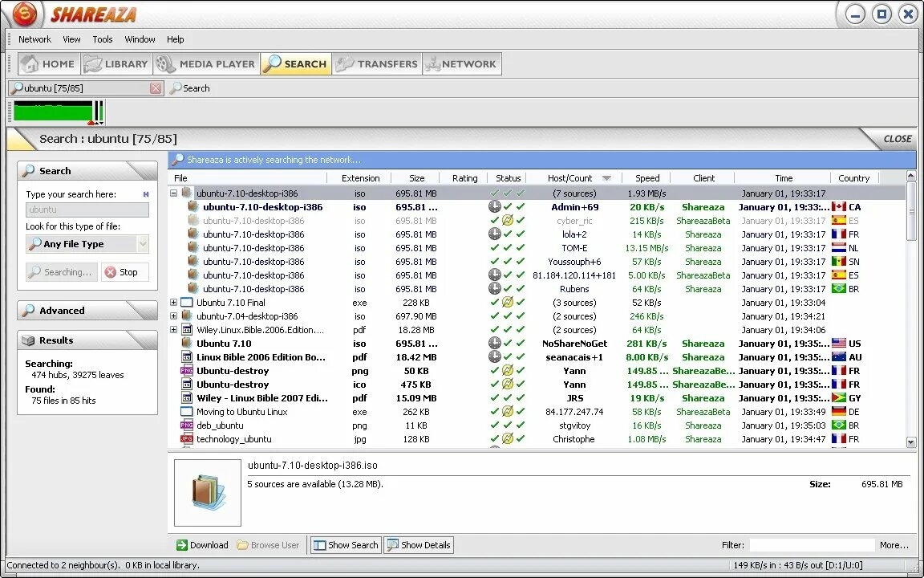The image size is (924, 578).
Task: Open the Window menu
Action: point(140,39)
